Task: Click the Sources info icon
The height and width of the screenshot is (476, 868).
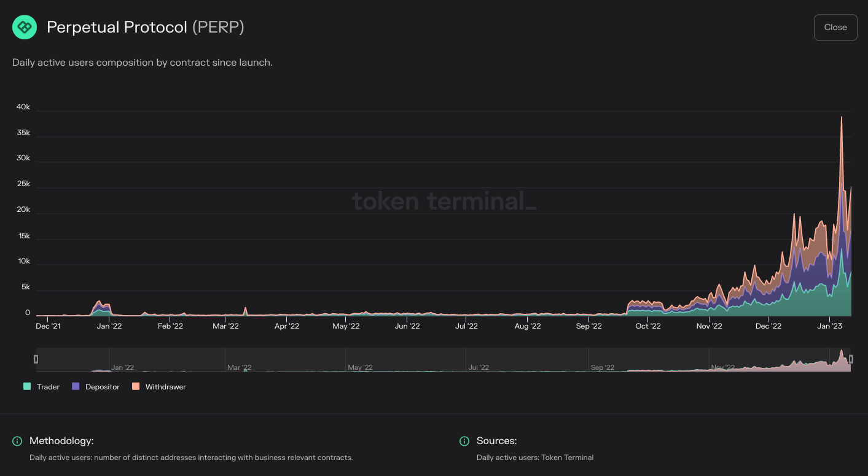Action: point(465,441)
